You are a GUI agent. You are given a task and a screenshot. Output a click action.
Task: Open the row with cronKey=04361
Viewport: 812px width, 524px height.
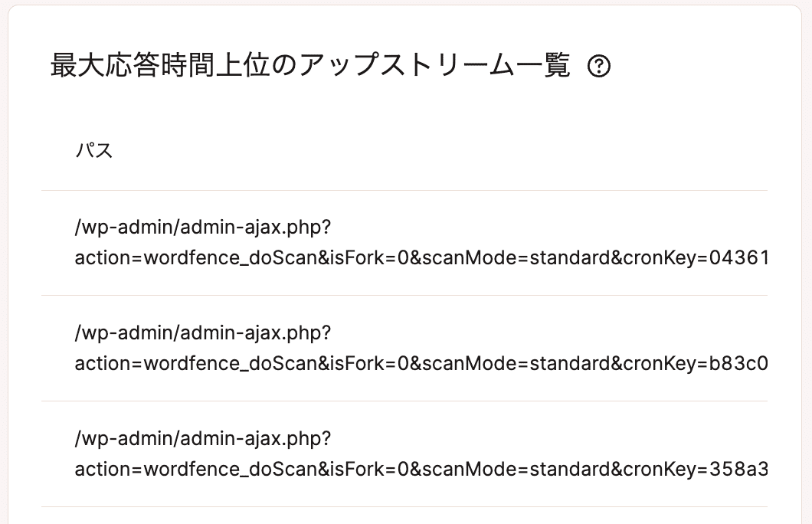point(404,243)
